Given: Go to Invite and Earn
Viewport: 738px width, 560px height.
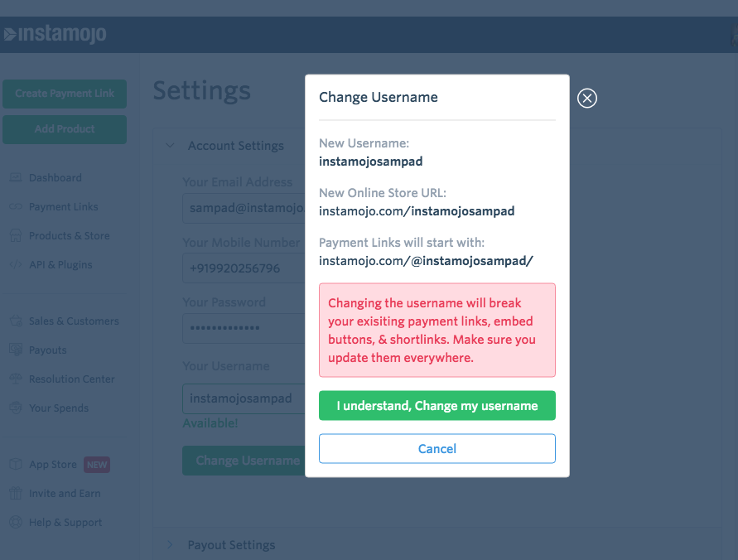Looking at the screenshot, I should click(x=64, y=494).
